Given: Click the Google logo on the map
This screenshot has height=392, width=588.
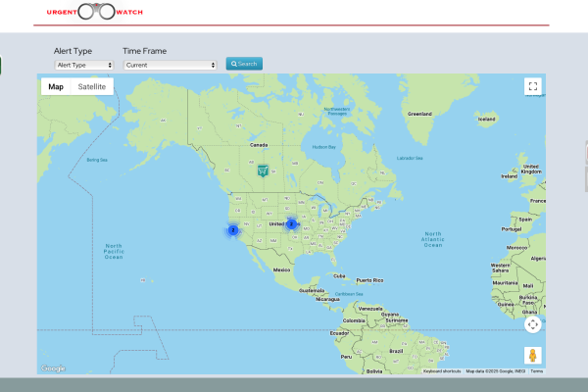Looking at the screenshot, I should tap(53, 368).
